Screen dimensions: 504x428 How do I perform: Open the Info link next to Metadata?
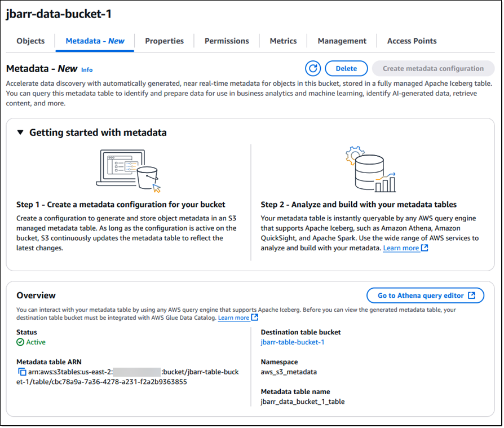pos(87,70)
